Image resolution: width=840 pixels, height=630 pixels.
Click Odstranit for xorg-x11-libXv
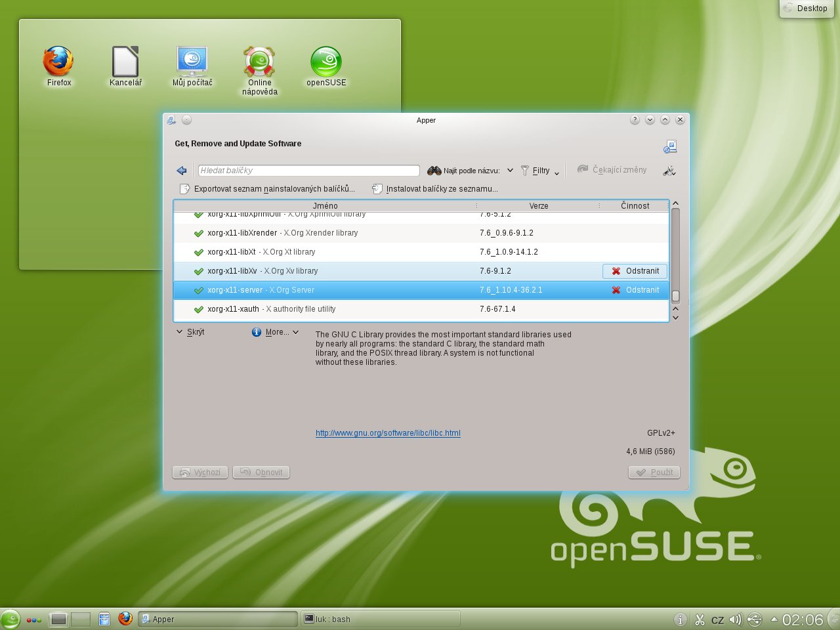635,271
